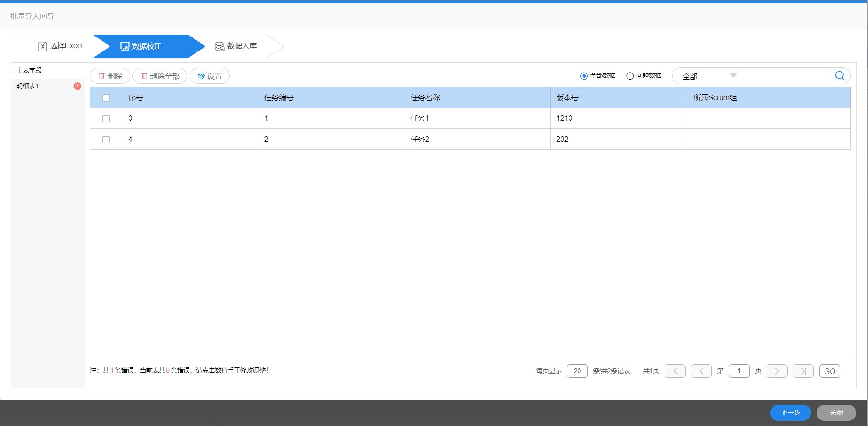Click the GO pagination button

point(830,371)
